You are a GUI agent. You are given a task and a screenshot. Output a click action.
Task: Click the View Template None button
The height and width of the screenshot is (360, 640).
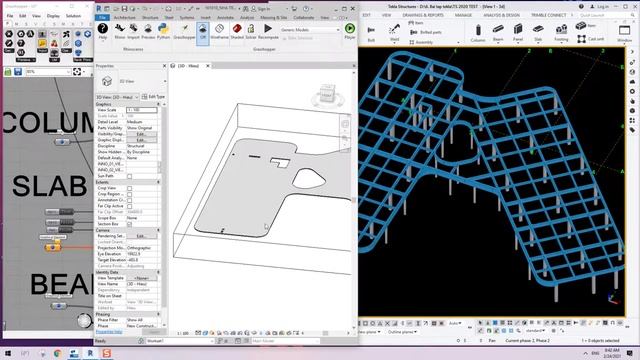(141, 278)
